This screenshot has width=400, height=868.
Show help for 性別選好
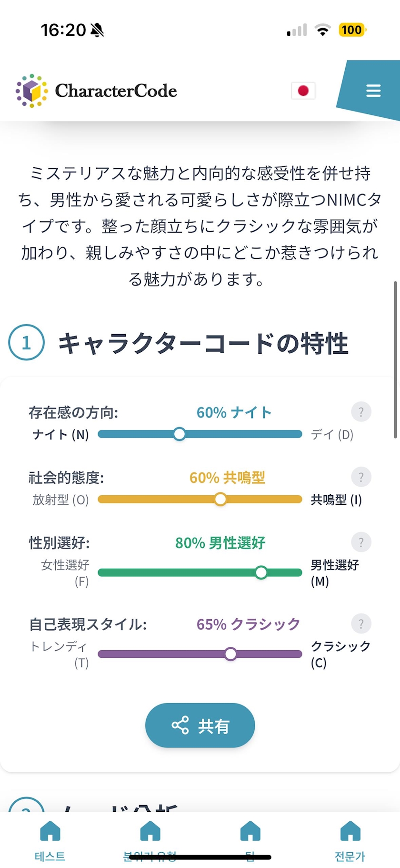361,542
